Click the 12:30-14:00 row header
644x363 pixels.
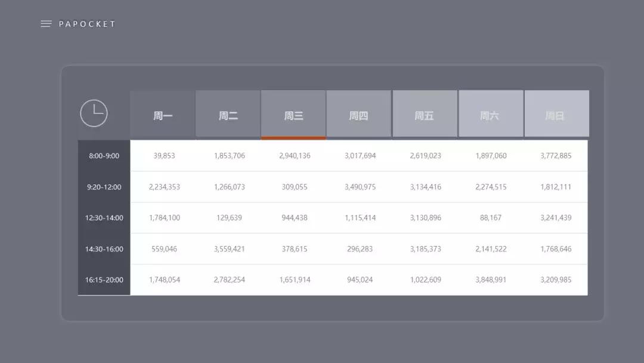pyautogui.click(x=104, y=218)
